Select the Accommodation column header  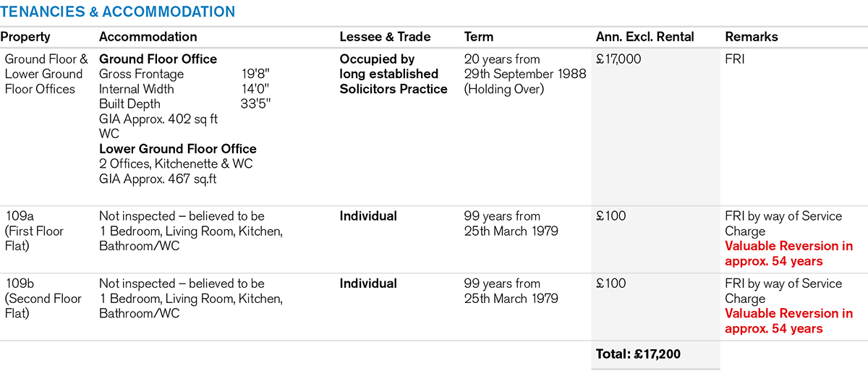(148, 37)
